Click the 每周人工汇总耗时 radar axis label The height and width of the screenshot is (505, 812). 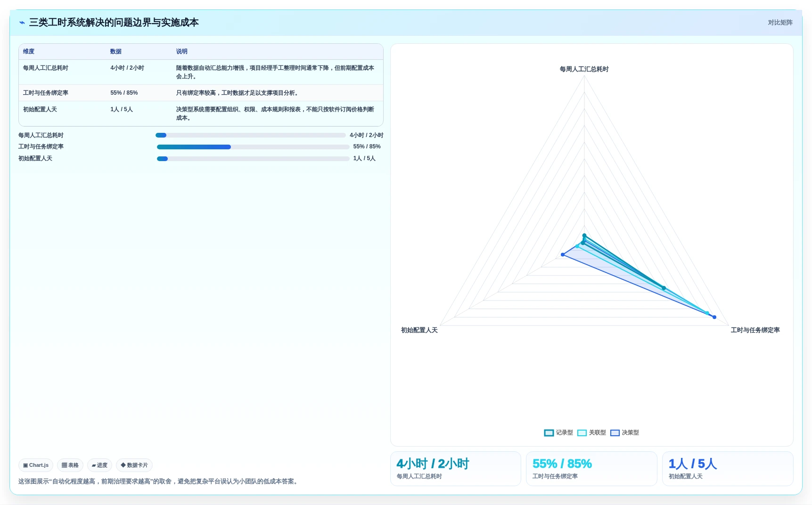pos(584,69)
